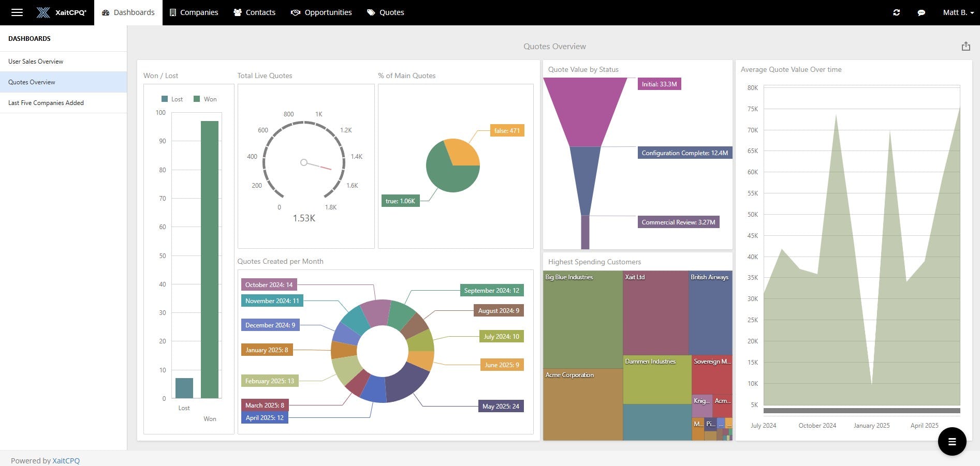Open the User Sales Overview dashboard
The height and width of the screenshot is (466, 980).
click(x=35, y=61)
